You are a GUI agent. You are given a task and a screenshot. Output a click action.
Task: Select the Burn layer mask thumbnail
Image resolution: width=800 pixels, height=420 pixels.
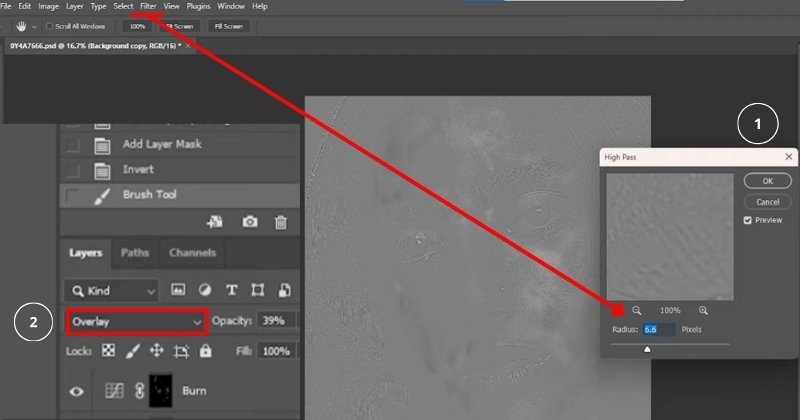(x=161, y=391)
